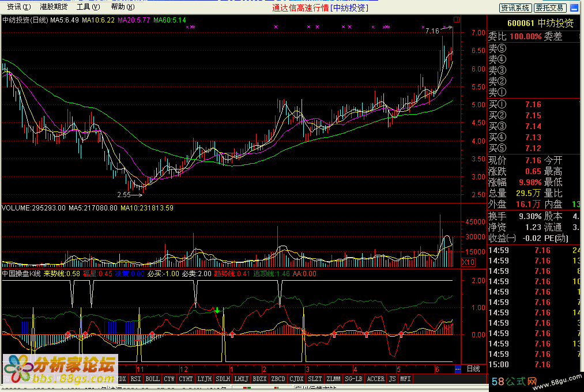Viewport: 584px width, 392px height.
Task: Click the MA5:6.49 label
Action: (65, 20)
